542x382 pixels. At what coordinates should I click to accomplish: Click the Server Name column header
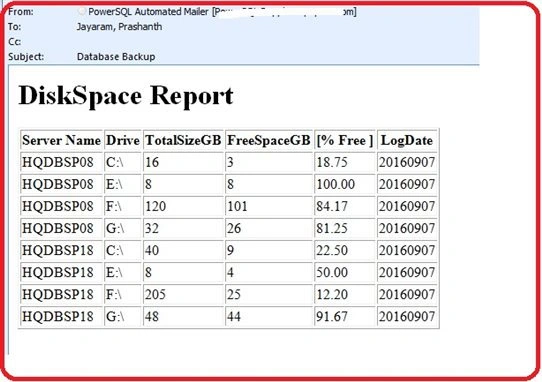point(62,140)
